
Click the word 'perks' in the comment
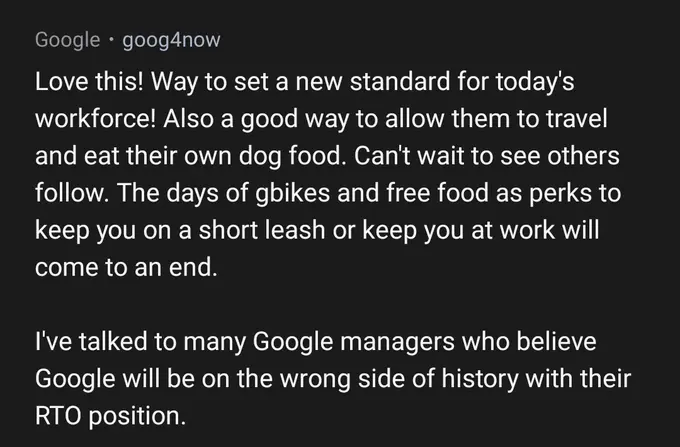[x=560, y=193]
